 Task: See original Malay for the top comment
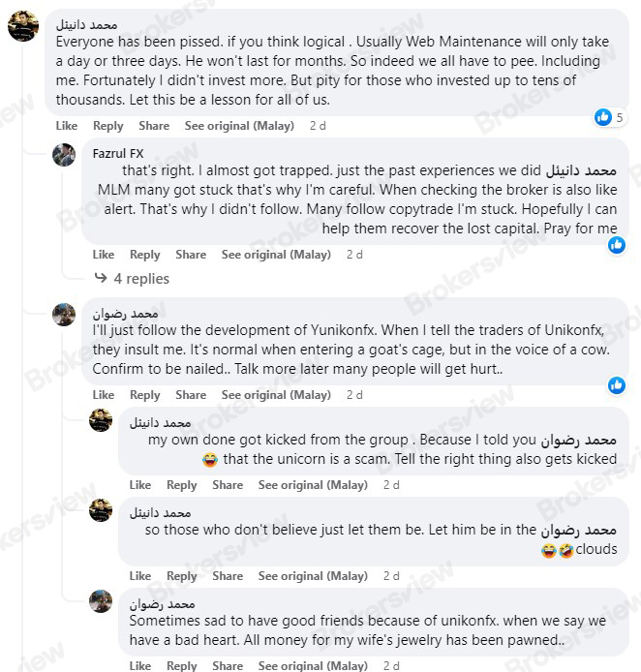tap(239, 126)
